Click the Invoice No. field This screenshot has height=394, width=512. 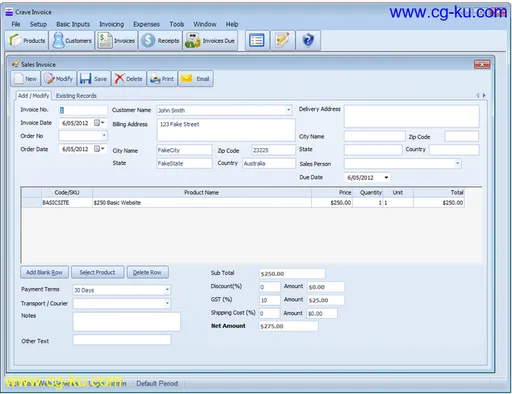(83, 110)
